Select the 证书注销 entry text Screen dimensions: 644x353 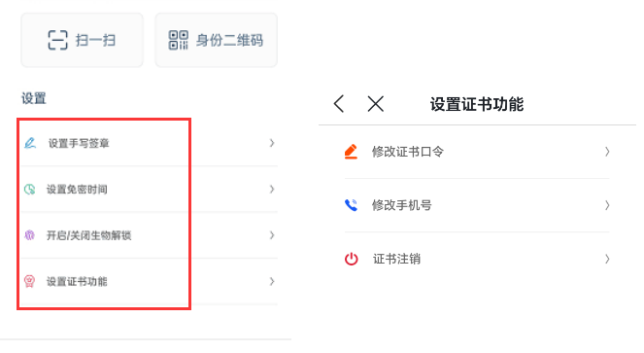(x=396, y=259)
